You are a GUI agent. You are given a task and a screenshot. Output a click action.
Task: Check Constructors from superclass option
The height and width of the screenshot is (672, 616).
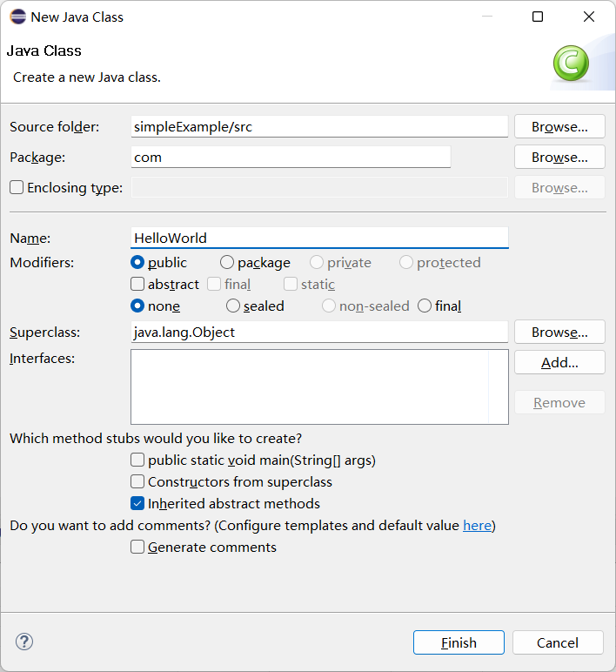click(137, 481)
